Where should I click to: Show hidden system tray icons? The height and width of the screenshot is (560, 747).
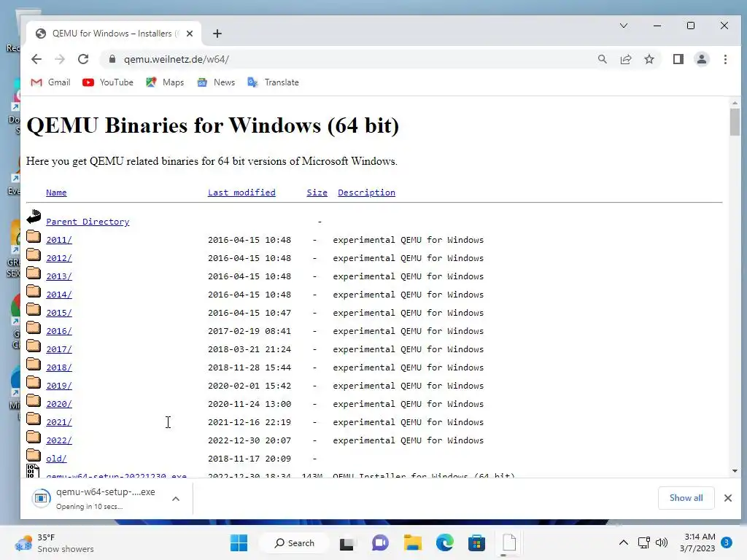(623, 542)
